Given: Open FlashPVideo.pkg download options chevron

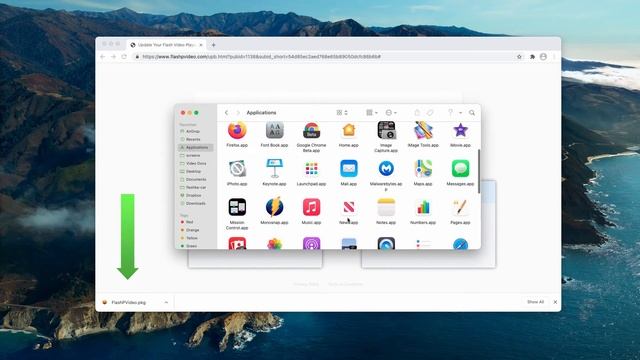Looking at the screenshot, I should (x=166, y=302).
